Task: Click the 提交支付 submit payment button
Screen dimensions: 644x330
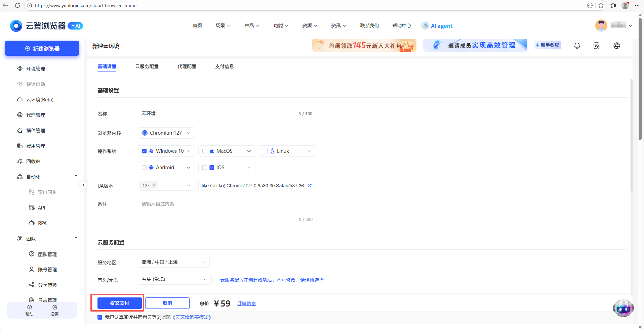Action: tap(119, 303)
